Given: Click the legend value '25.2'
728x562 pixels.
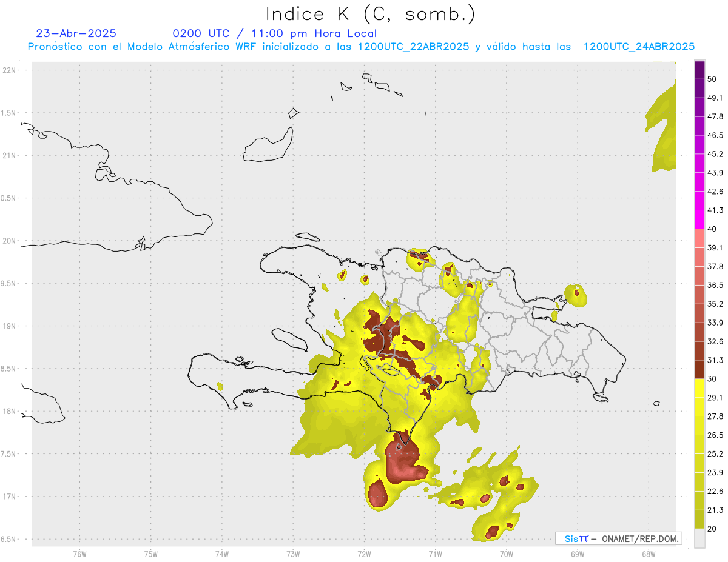Looking at the screenshot, I should [x=715, y=453].
